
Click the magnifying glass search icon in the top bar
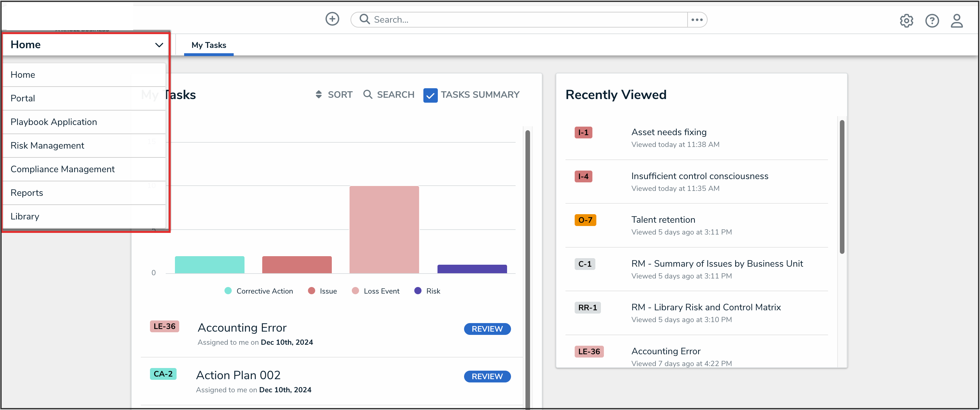point(364,19)
